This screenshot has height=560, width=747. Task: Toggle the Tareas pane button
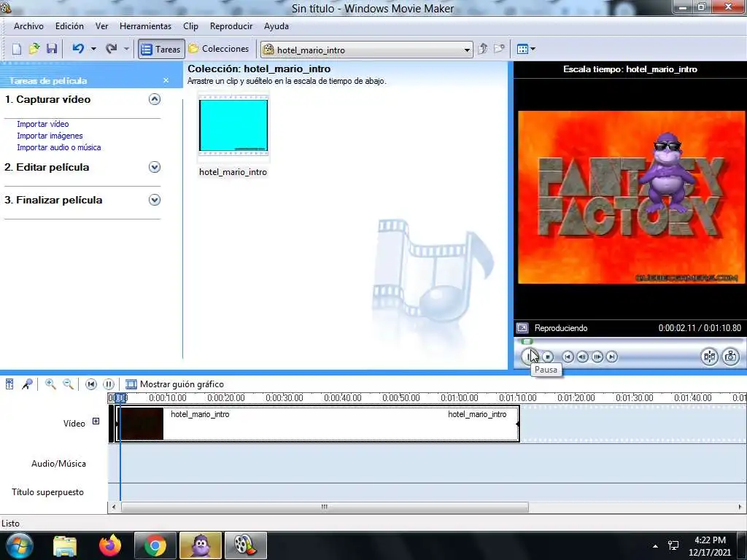point(161,49)
